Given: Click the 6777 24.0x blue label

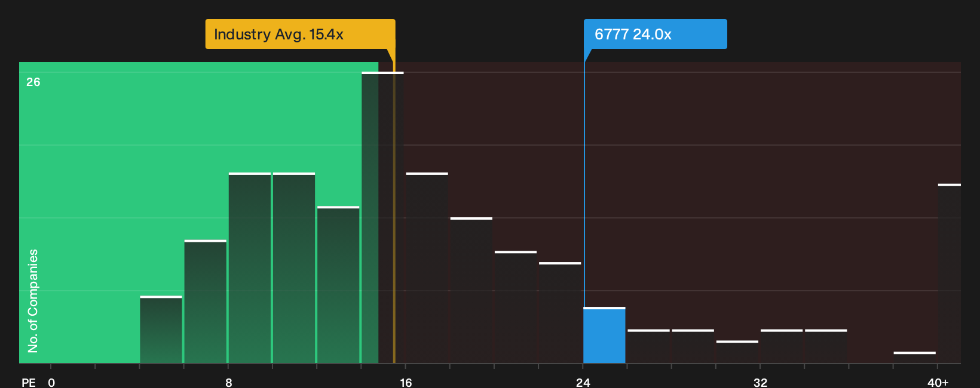Looking at the screenshot, I should pyautogui.click(x=655, y=34).
